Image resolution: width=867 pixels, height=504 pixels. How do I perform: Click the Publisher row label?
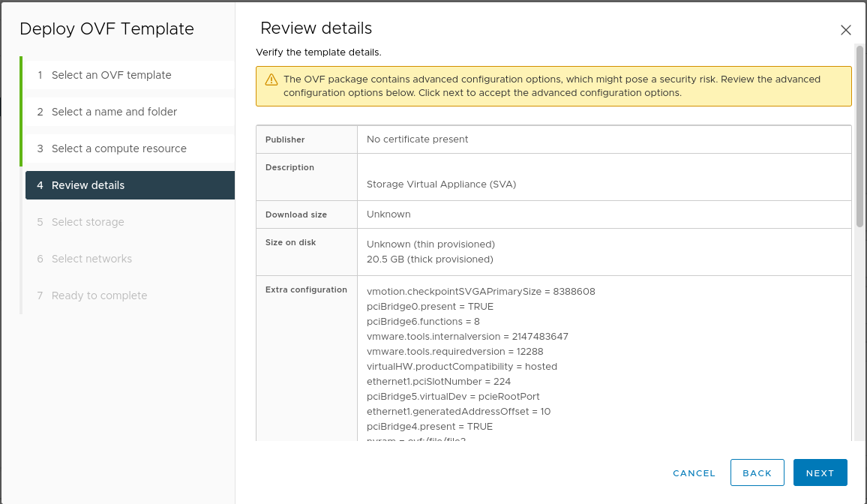pyautogui.click(x=285, y=139)
